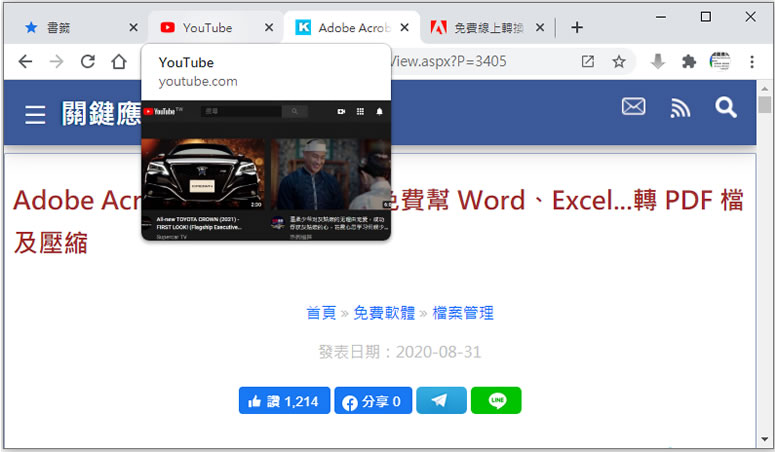The width and height of the screenshot is (775, 452).
Task: Open the 免費軟體 breadcrumb link
Action: click(x=383, y=313)
